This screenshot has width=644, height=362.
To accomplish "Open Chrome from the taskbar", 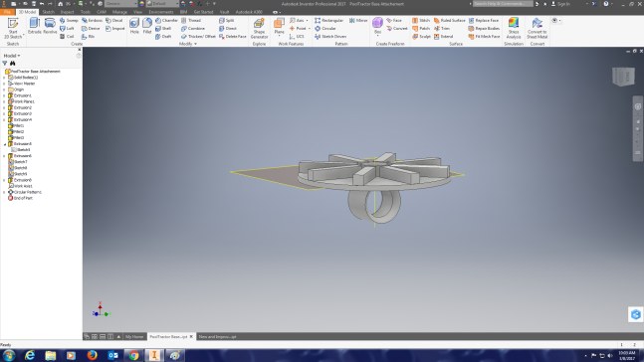I will pos(133,355).
